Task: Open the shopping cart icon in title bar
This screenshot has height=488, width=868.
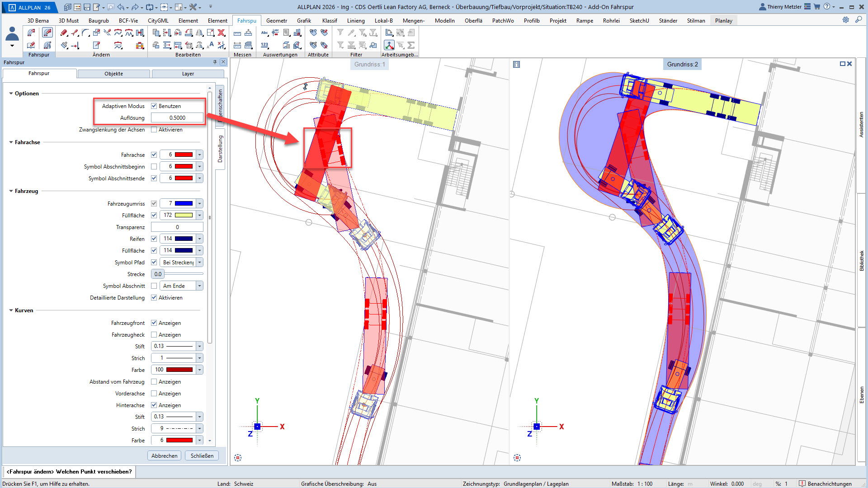Action: pos(817,7)
